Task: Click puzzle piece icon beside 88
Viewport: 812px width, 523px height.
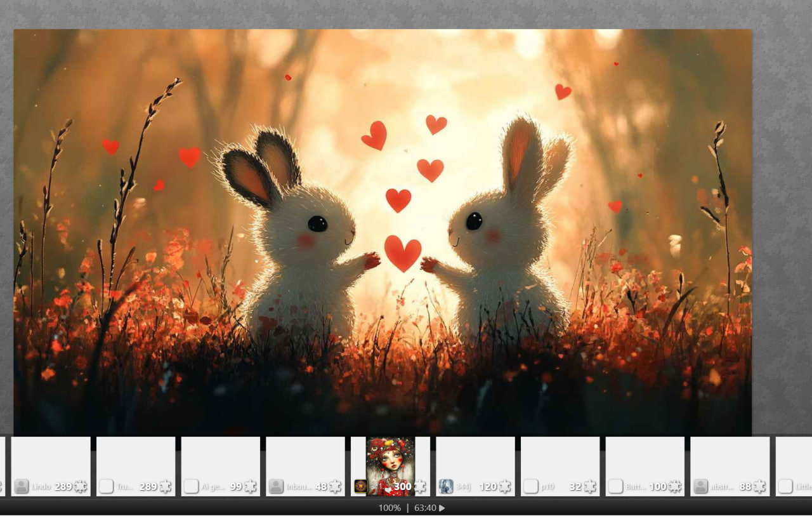Action: click(x=759, y=487)
